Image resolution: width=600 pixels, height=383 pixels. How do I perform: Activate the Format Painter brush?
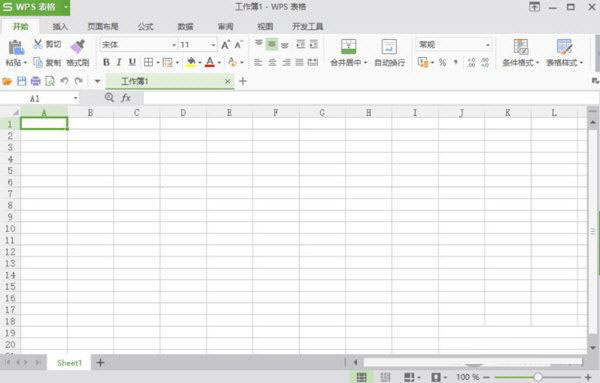(x=78, y=47)
